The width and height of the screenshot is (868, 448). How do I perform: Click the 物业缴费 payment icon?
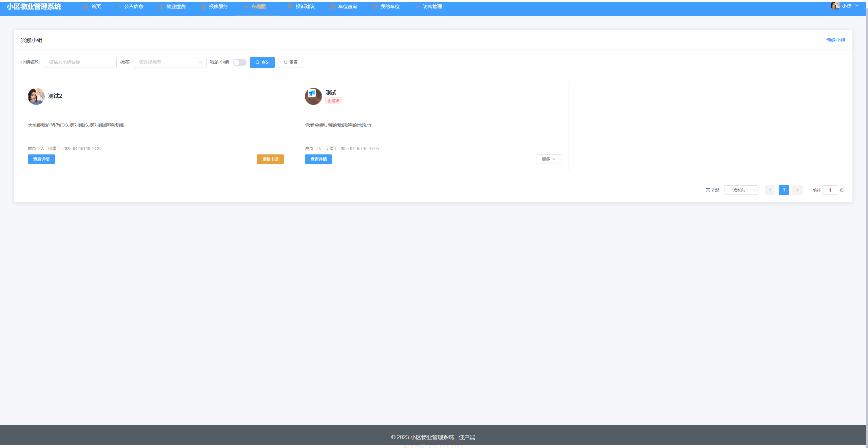click(x=161, y=7)
